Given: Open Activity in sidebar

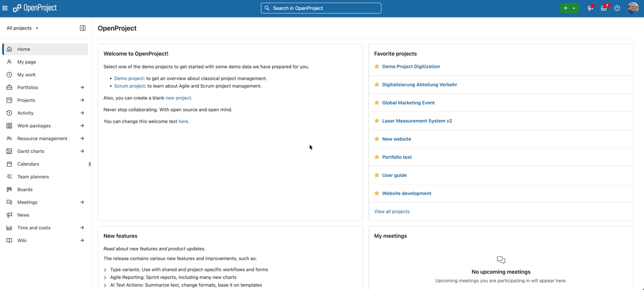Looking at the screenshot, I should click(40, 113).
